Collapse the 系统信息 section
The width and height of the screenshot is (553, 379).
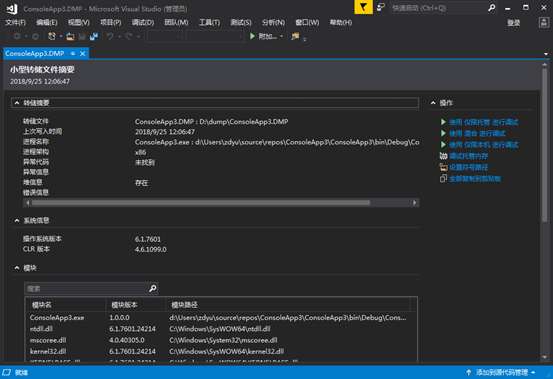coord(17,220)
